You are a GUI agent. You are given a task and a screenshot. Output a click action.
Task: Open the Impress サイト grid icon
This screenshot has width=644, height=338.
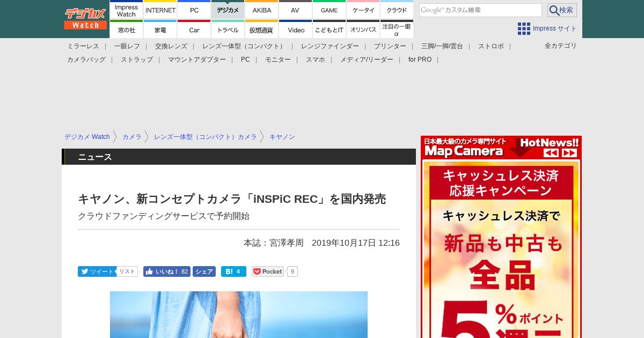coord(524,28)
